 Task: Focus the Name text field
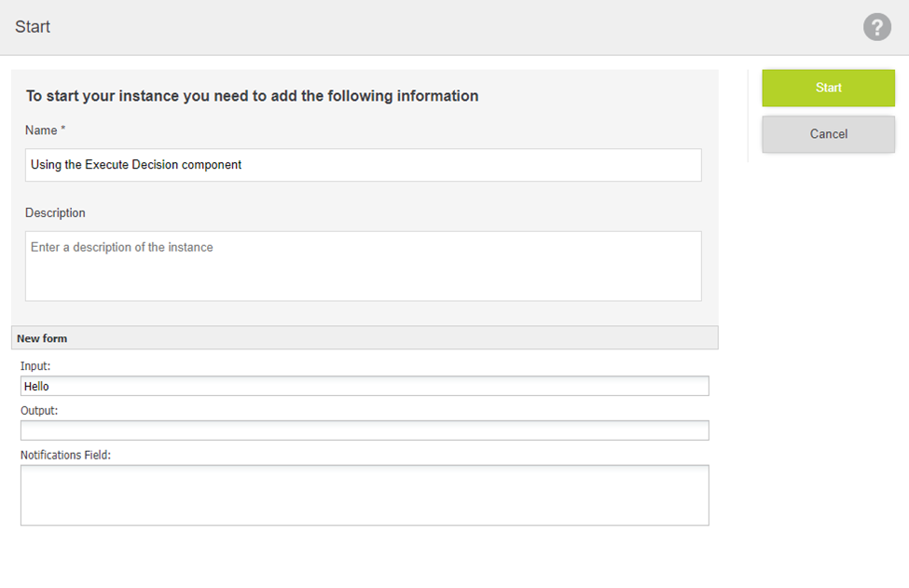363,165
